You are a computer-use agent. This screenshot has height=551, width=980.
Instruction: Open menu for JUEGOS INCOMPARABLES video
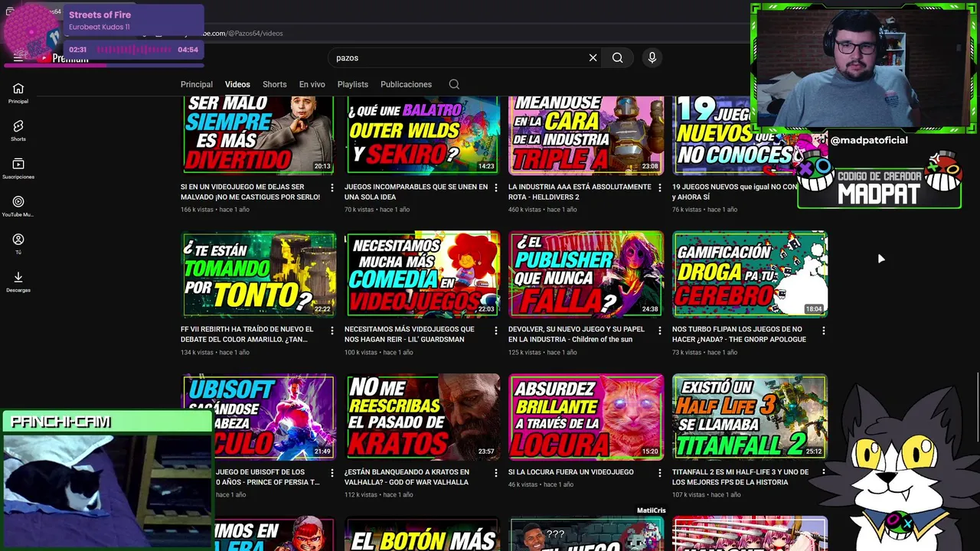pyautogui.click(x=495, y=187)
